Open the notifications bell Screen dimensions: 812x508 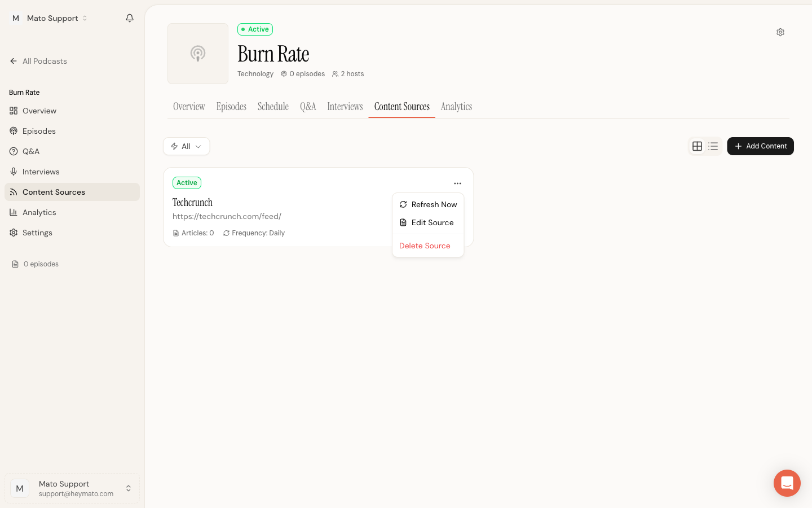tap(130, 18)
